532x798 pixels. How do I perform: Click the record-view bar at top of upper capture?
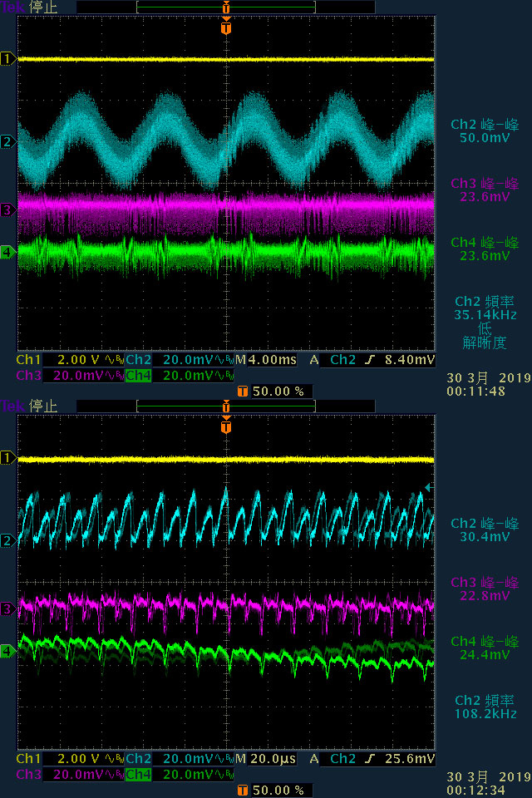click(226, 7)
